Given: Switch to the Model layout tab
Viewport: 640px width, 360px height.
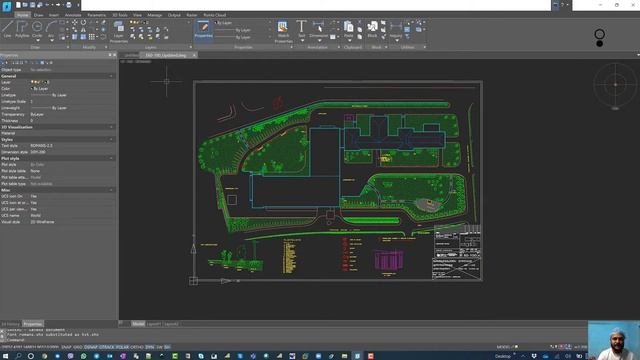Looking at the screenshot, I should 138,324.
